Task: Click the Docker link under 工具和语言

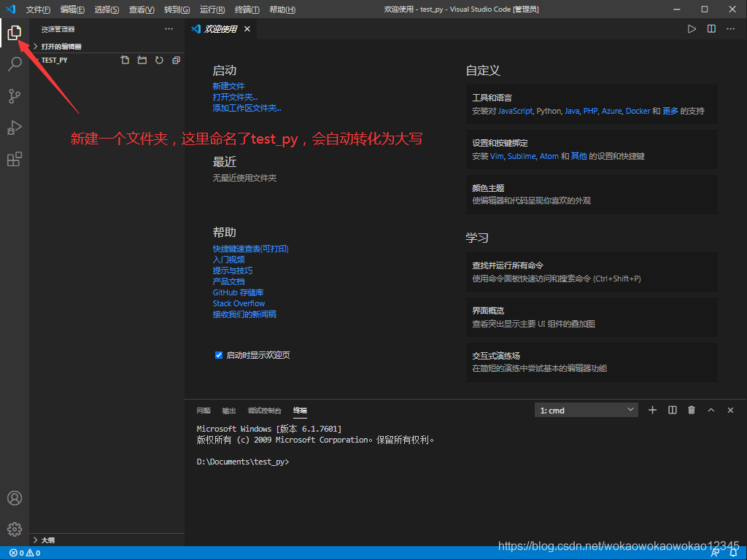Action: tap(638, 111)
